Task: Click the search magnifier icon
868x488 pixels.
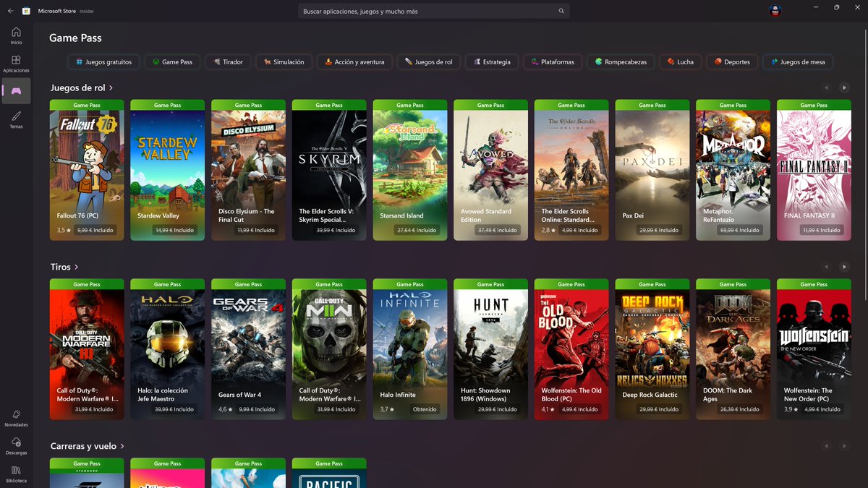Action: coord(561,11)
